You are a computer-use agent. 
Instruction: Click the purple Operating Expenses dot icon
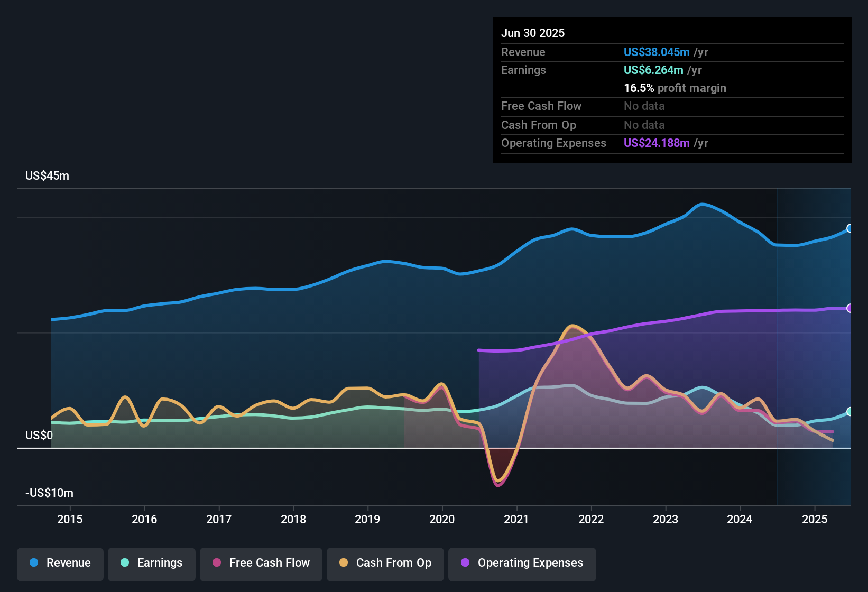coord(465,563)
